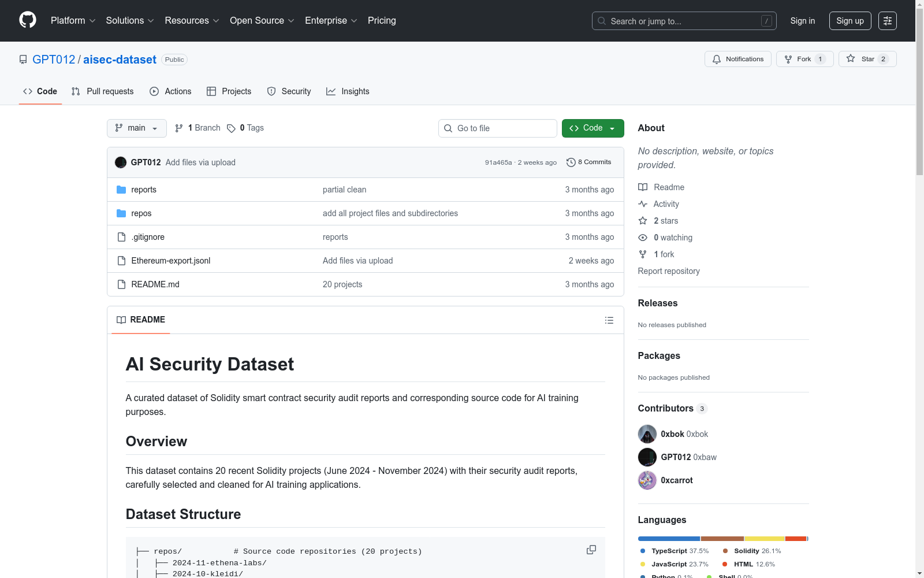
Task: View the 2 stars stargazers
Action: (658, 221)
